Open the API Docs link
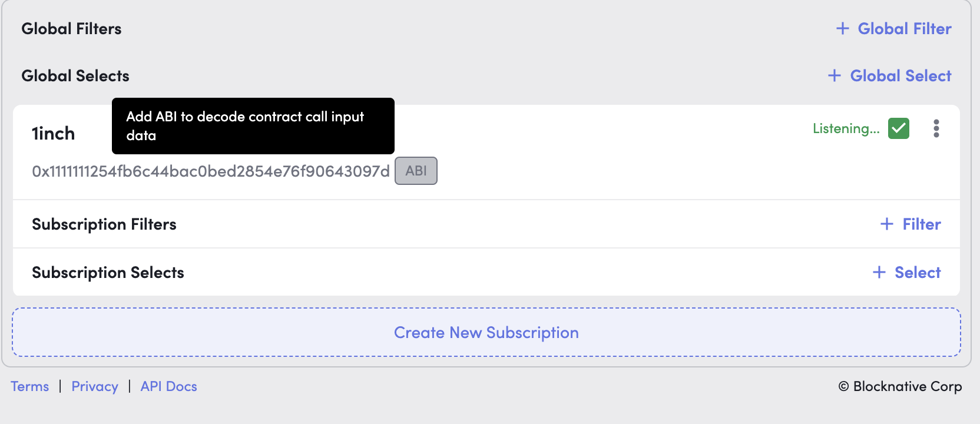This screenshot has width=980, height=424. [x=168, y=386]
